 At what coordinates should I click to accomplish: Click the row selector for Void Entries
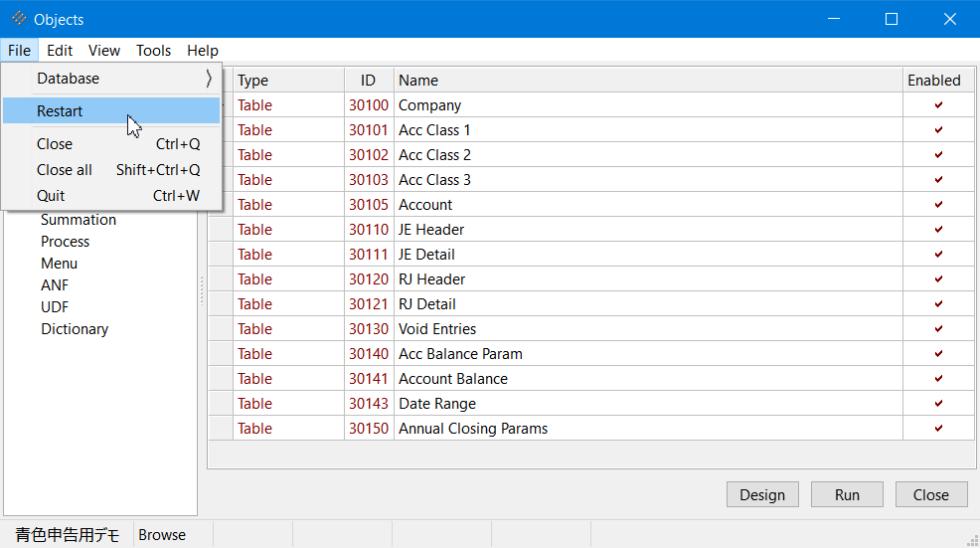coord(221,329)
